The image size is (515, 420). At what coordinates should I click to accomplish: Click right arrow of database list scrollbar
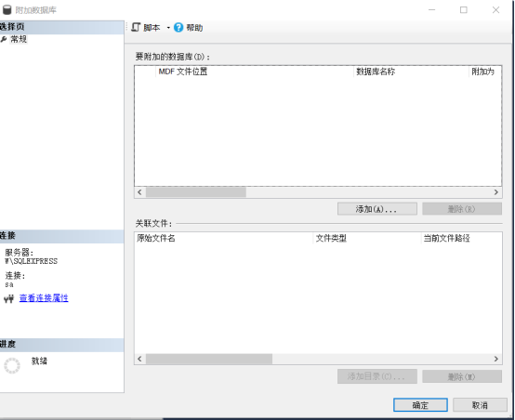pos(496,192)
